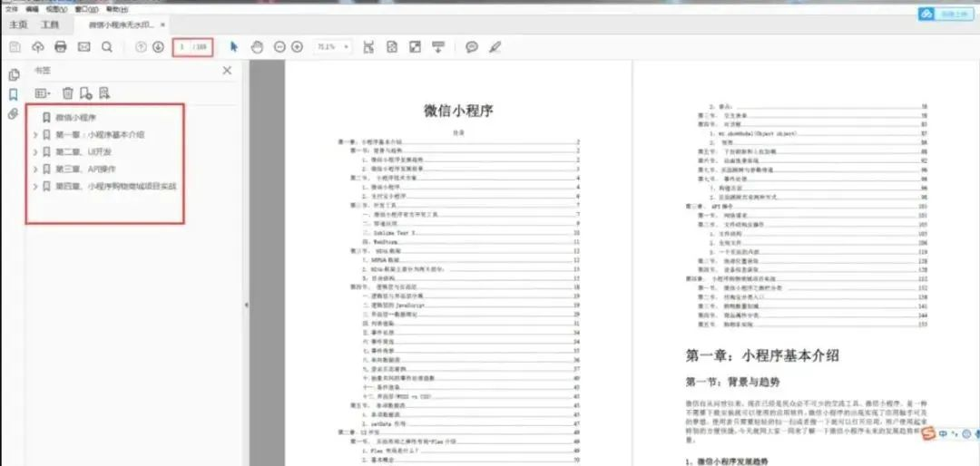Screen dimensions: 980x466
Task: Click the find current bookmark icon
Action: point(104,93)
